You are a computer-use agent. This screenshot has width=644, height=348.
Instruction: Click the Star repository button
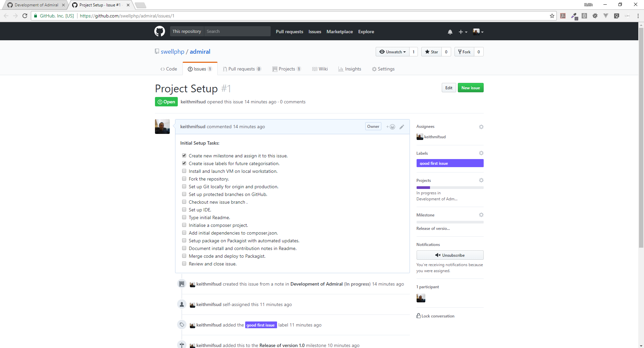431,52
